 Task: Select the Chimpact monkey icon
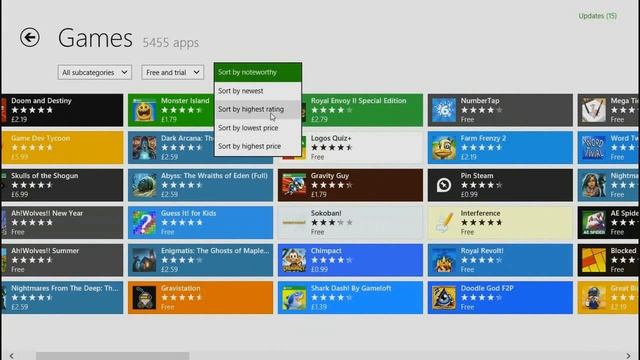coord(294,260)
